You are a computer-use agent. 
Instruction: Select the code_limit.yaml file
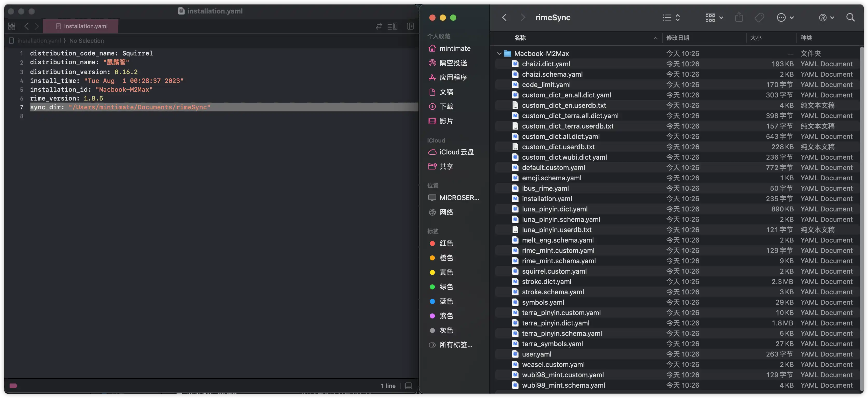click(x=677, y=84)
